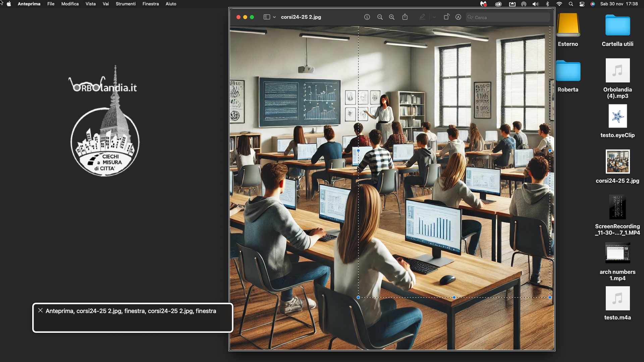Open the Apple menu
The image size is (644, 362).
9,4
